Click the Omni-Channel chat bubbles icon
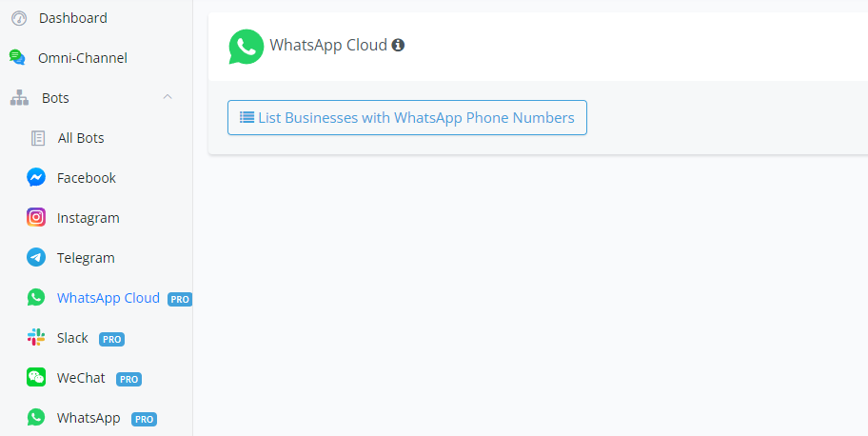The height and width of the screenshot is (436, 868). 18,58
